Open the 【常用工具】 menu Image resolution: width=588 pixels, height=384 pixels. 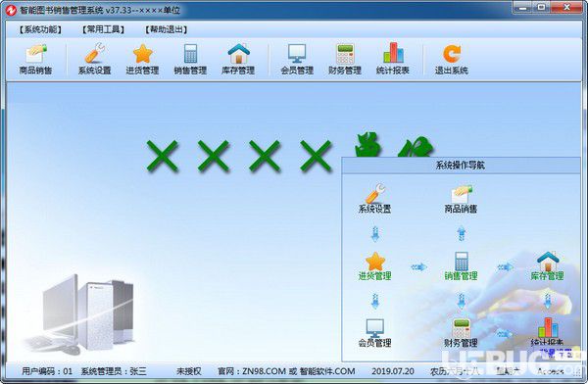[x=104, y=29]
